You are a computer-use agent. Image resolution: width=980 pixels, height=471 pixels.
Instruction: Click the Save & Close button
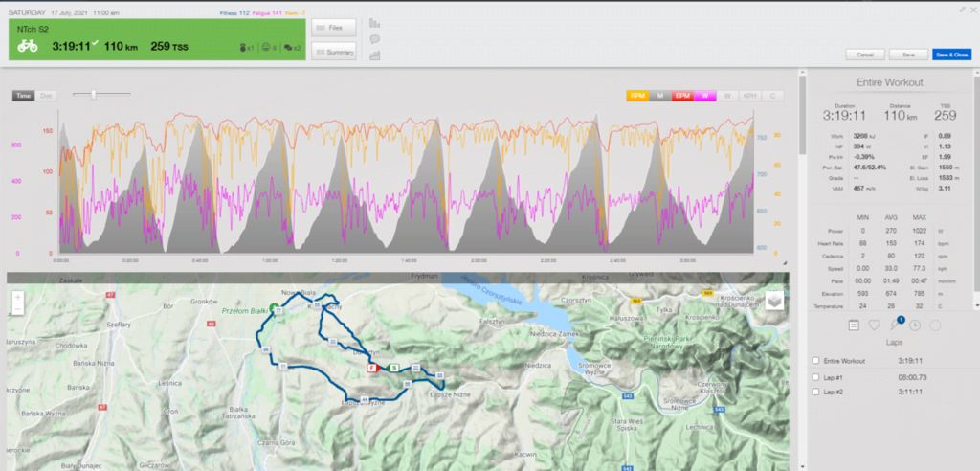[951, 55]
